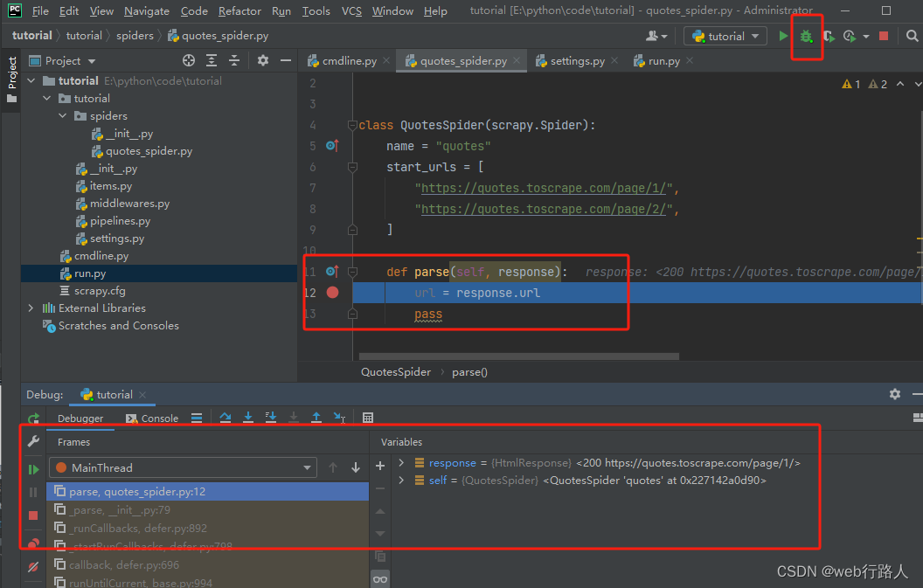This screenshot has height=588, width=923.
Task: Click Step Out arrow icon
Action: [316, 418]
